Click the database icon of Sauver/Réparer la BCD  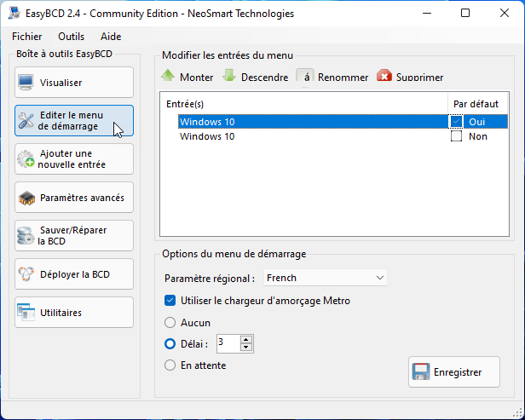tap(26, 236)
